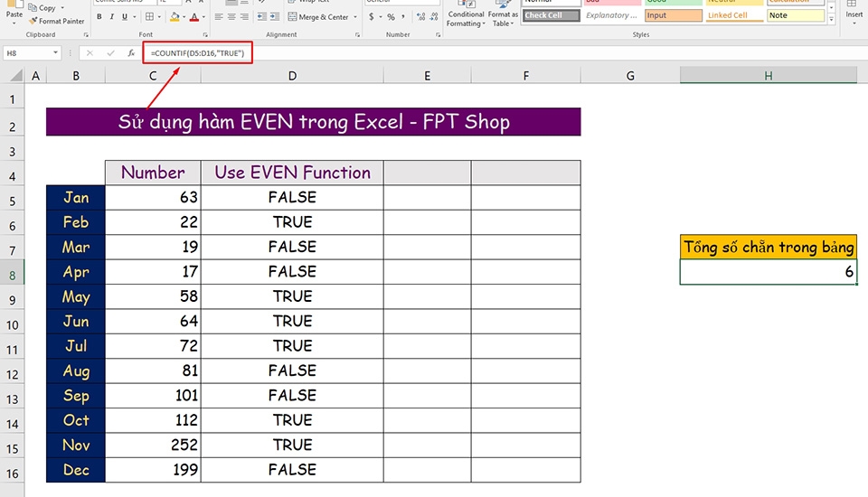Apply the Fill Color bucket
The image size is (868, 497).
coord(175,17)
